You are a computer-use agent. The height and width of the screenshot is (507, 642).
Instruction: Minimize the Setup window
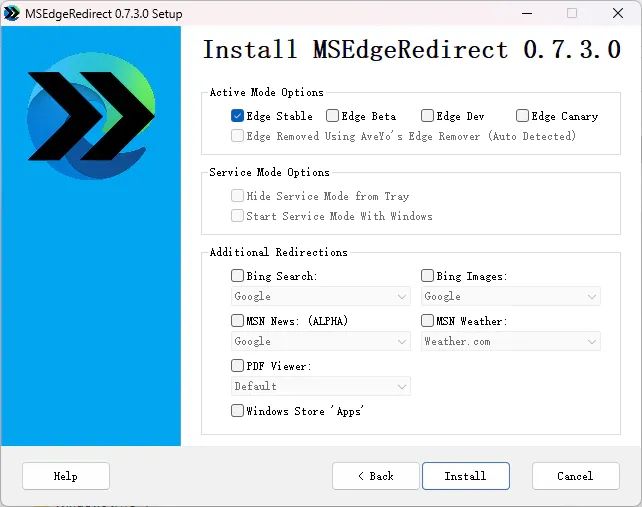(x=527, y=14)
